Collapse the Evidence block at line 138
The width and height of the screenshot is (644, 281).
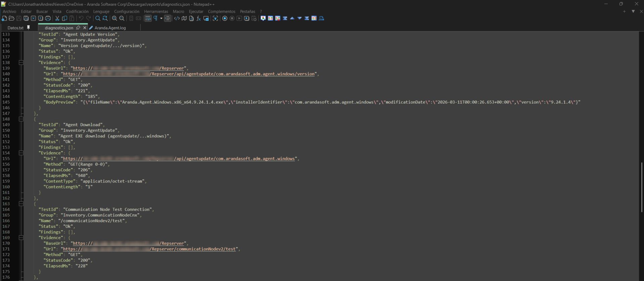(21, 63)
